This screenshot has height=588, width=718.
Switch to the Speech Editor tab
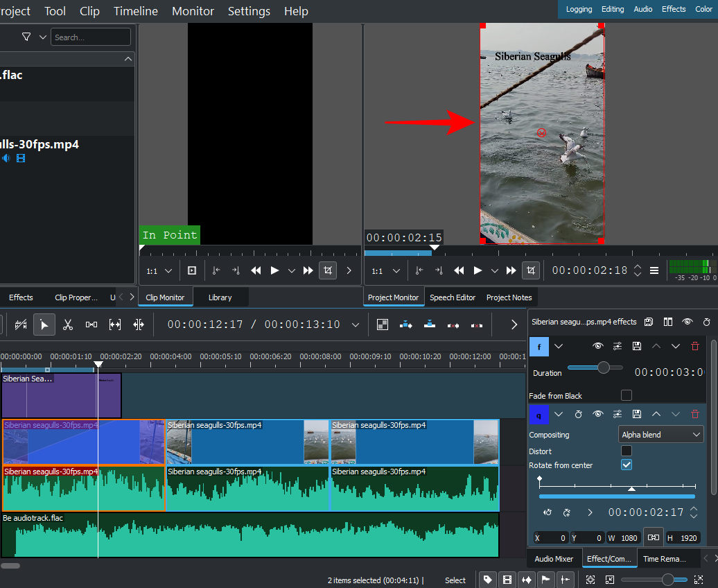[453, 297]
